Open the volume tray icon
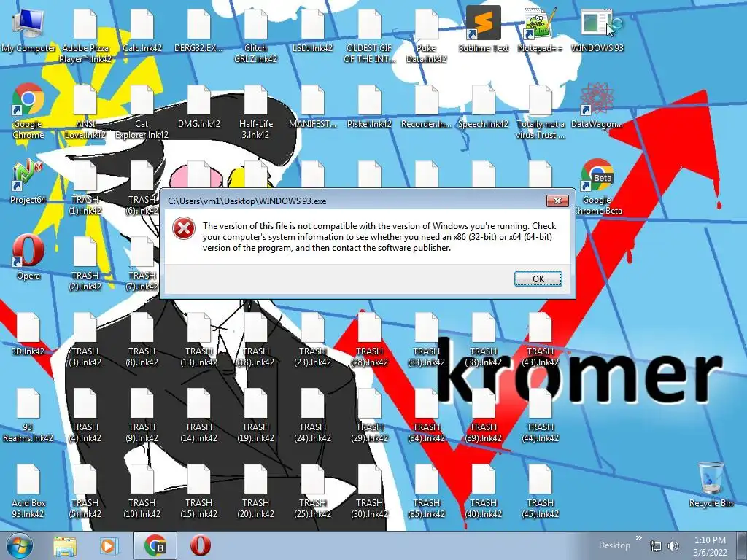Screen dimensions: 747x560 click(x=673, y=546)
